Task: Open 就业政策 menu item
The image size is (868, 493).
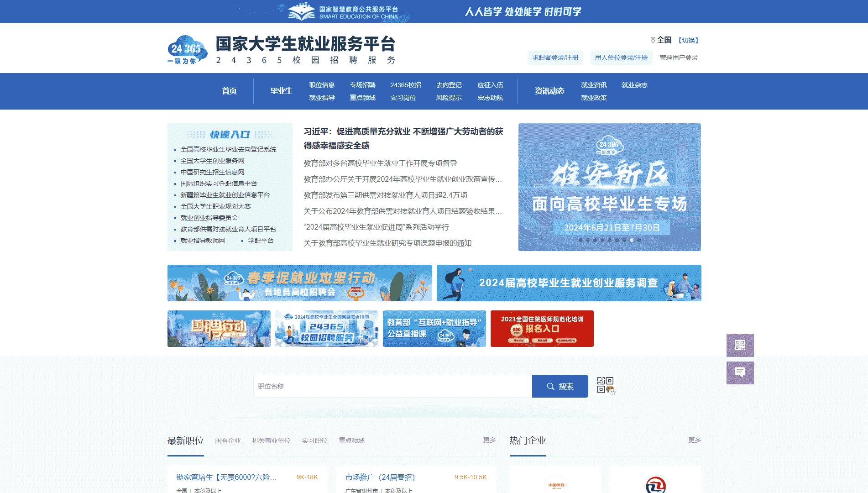Action: pyautogui.click(x=594, y=98)
